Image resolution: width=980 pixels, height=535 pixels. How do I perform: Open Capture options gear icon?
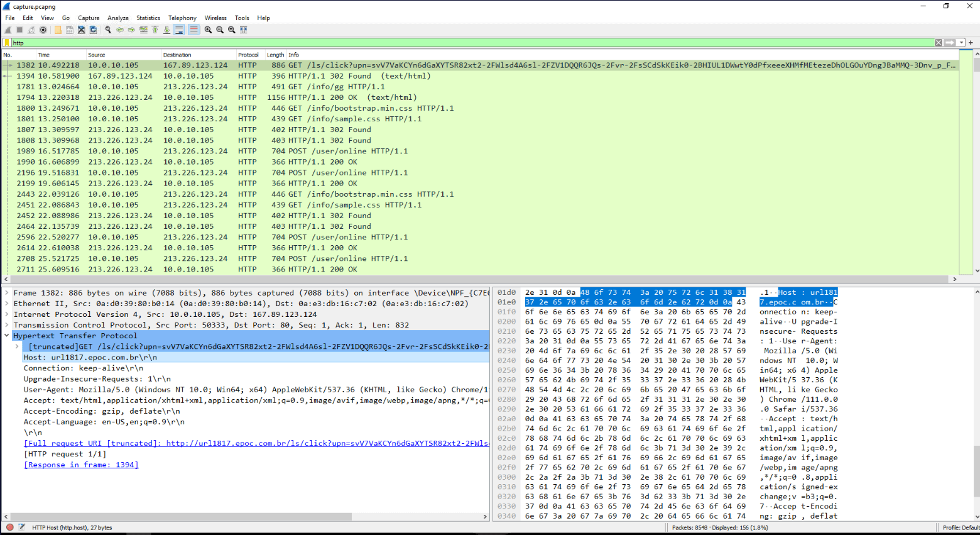point(43,30)
